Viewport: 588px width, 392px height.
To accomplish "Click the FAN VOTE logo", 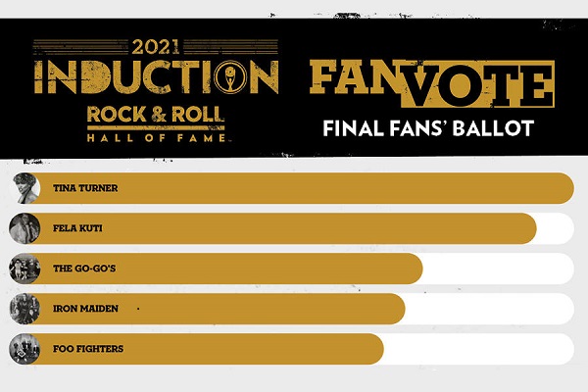I will (x=428, y=83).
